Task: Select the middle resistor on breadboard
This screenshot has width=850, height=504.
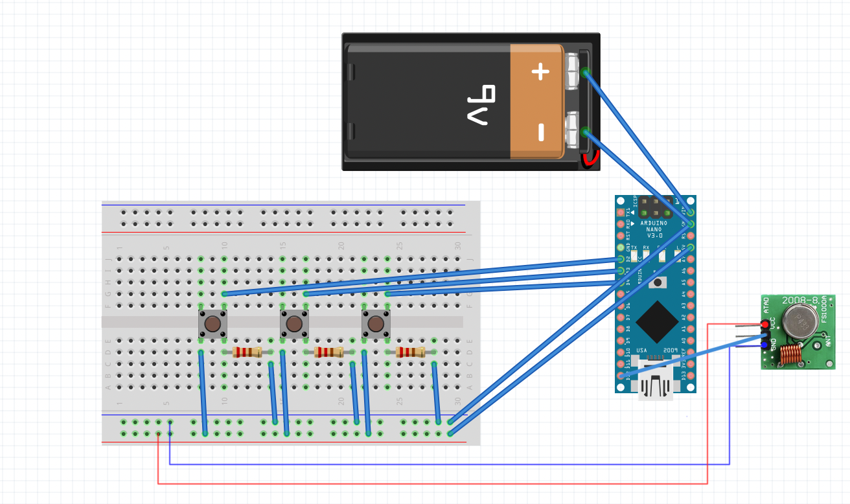Action: click(x=329, y=352)
